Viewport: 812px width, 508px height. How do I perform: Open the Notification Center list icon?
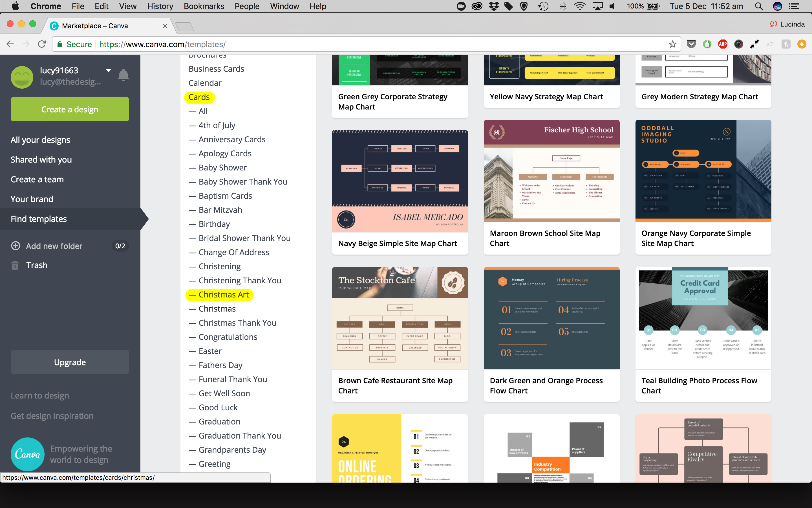point(794,6)
